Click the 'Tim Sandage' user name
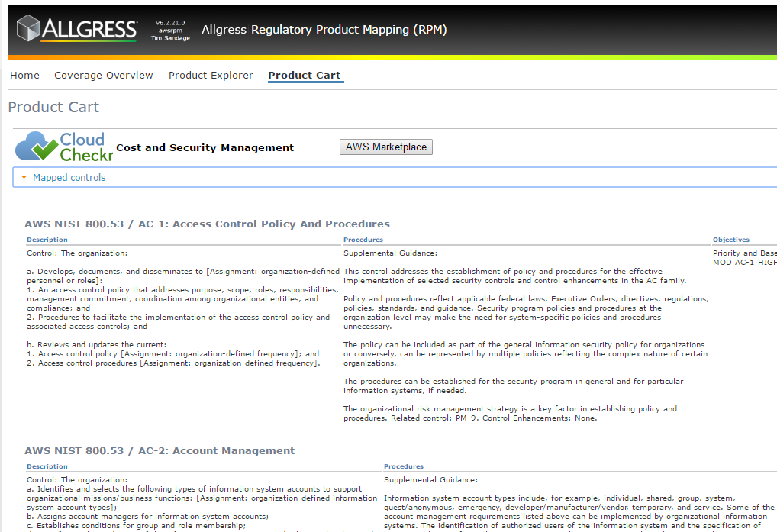 pyautogui.click(x=170, y=38)
